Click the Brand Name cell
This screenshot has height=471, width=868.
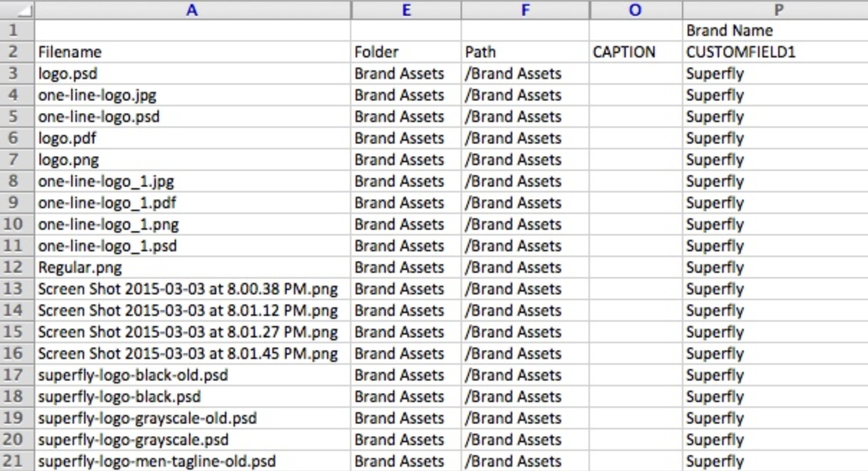click(x=775, y=30)
